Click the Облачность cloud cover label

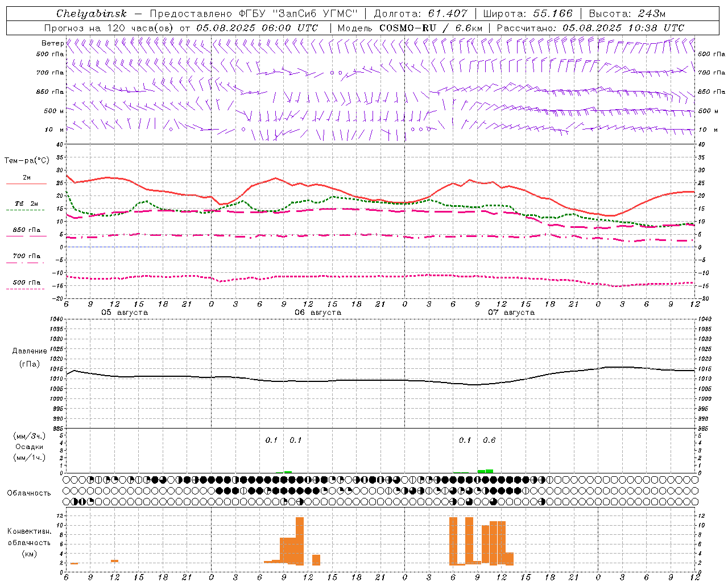click(x=29, y=493)
